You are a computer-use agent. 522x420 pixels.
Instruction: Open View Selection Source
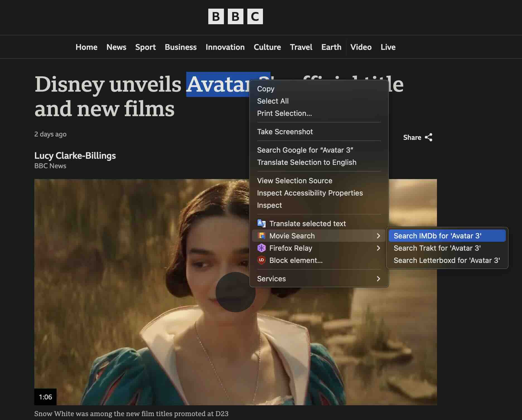click(319, 180)
